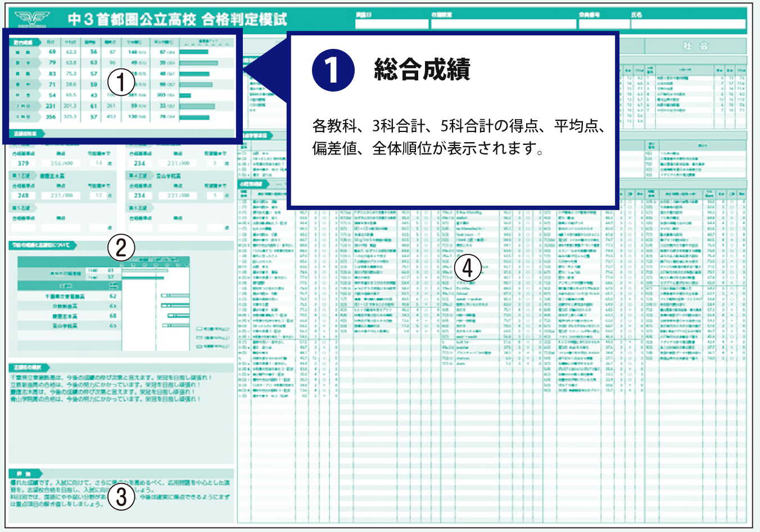Click the exam date field in header

(x=391, y=24)
